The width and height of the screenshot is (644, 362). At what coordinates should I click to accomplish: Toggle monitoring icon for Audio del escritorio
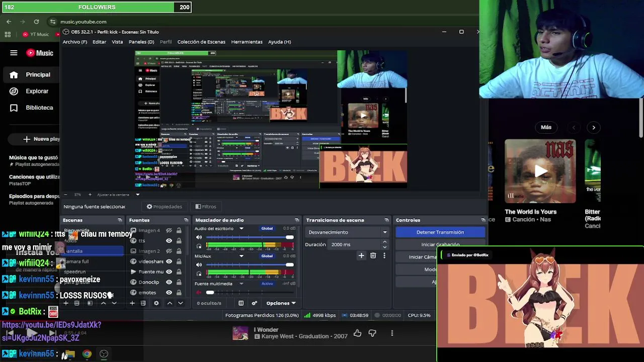tap(199, 246)
